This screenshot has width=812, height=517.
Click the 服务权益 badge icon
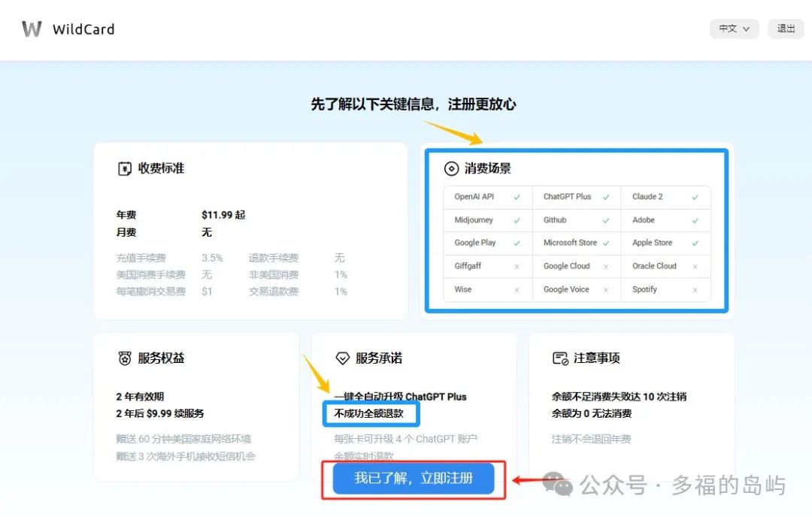click(x=125, y=358)
